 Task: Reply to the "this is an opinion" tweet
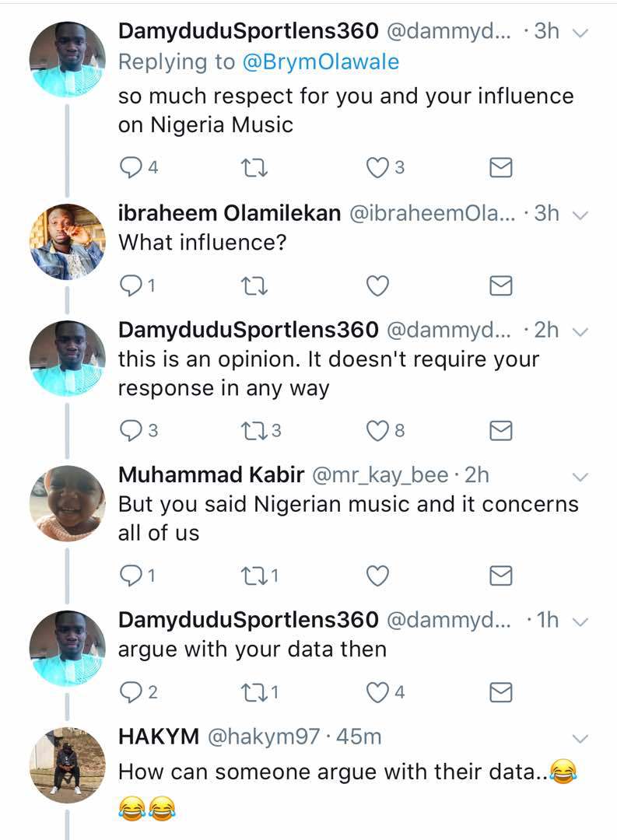pyautogui.click(x=131, y=430)
